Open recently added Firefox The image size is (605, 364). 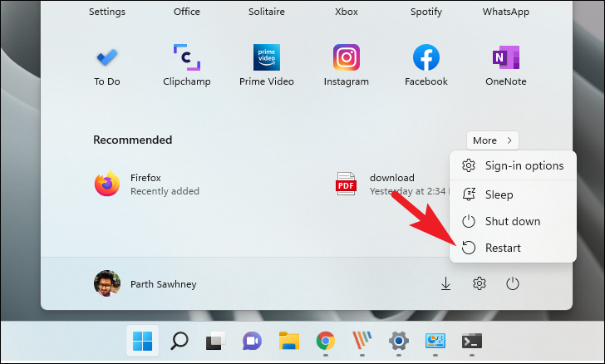point(147,184)
